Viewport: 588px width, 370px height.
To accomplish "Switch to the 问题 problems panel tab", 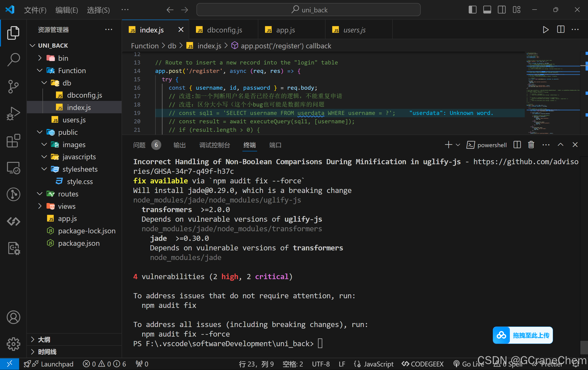I will coord(140,145).
